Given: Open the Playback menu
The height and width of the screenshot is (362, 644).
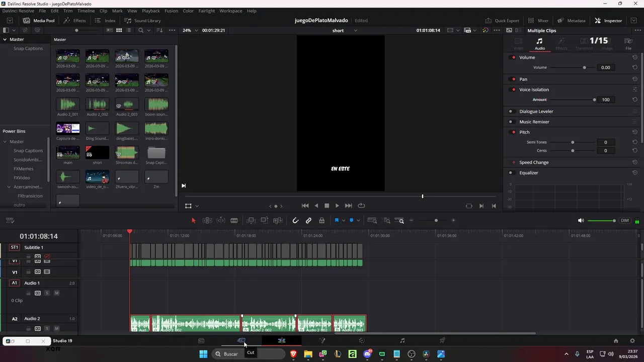Looking at the screenshot, I should [x=151, y=11].
